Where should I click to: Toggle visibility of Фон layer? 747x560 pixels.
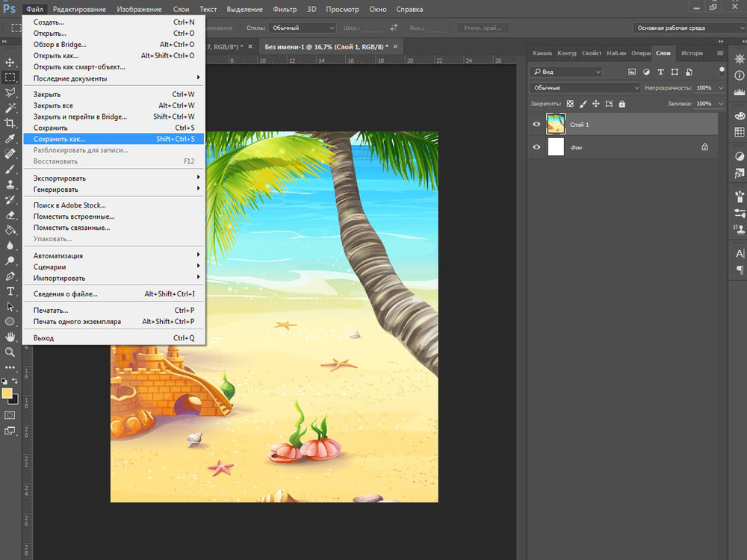tap(536, 148)
